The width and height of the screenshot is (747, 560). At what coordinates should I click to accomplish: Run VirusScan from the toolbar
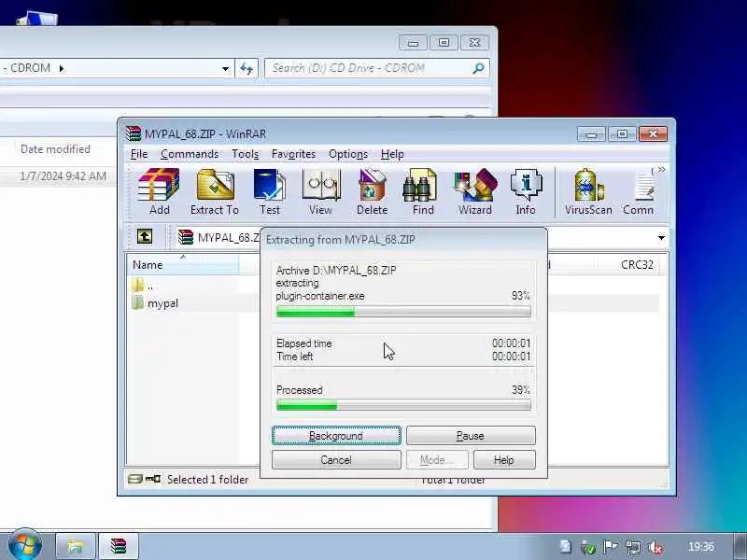coord(588,191)
